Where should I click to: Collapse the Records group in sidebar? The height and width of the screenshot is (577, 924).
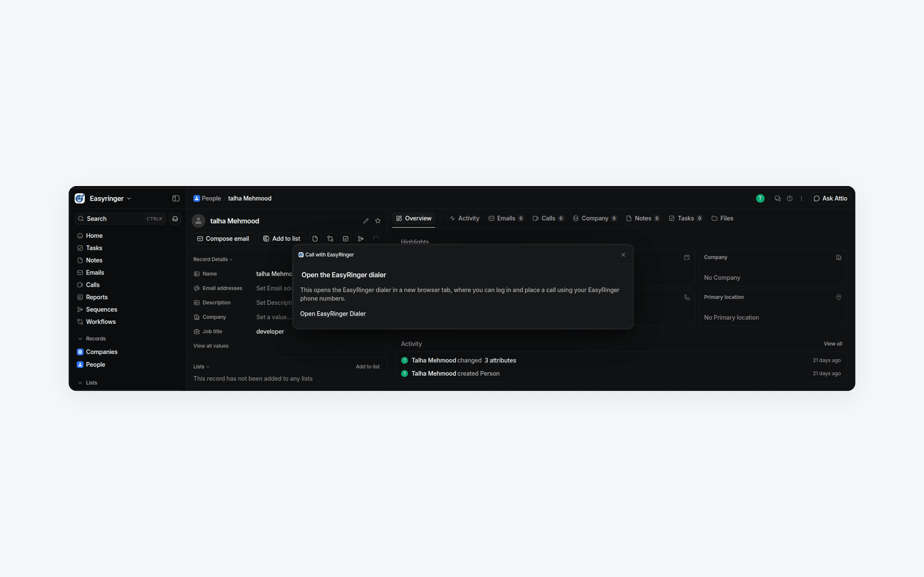92,339
